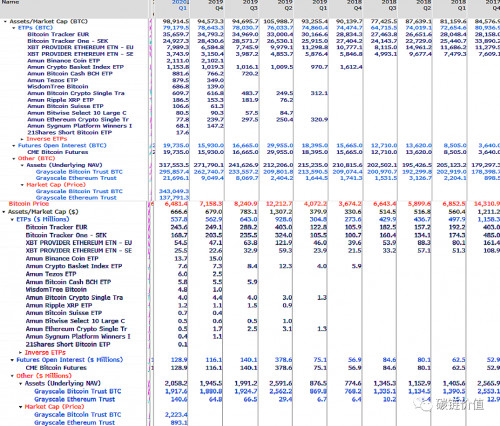Click the 2020 Q1 column header
The height and width of the screenshot is (426, 500).
click(180, 5)
